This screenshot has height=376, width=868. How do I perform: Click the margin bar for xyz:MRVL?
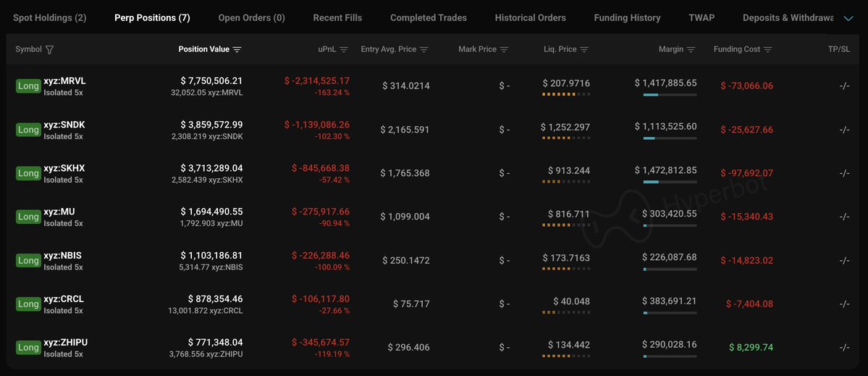point(670,95)
